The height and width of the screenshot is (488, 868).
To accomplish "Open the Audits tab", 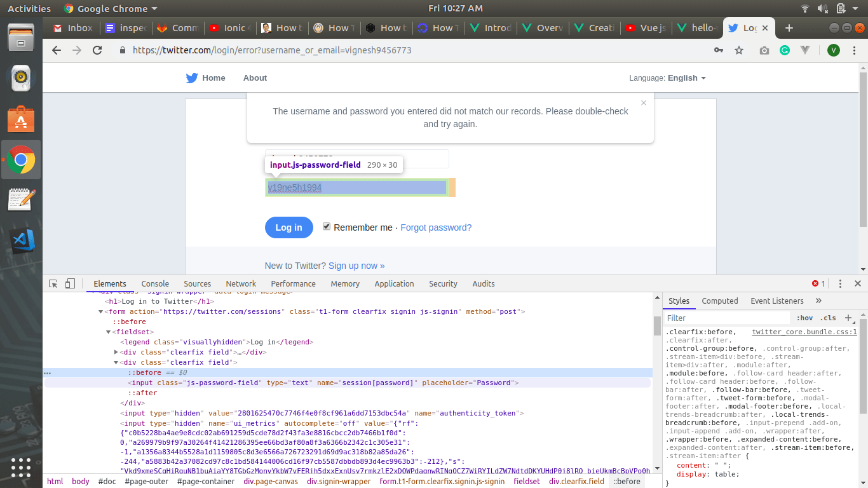I will [484, 284].
